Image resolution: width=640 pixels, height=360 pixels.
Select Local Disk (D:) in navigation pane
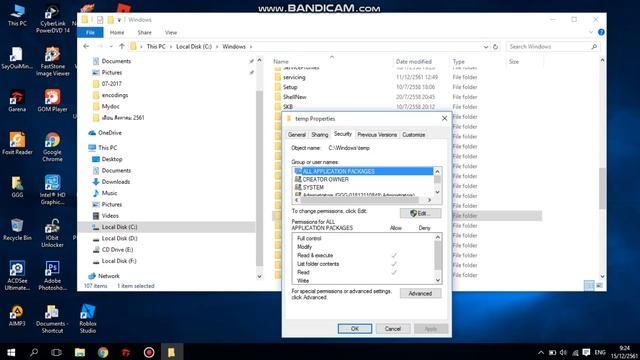coord(119,238)
